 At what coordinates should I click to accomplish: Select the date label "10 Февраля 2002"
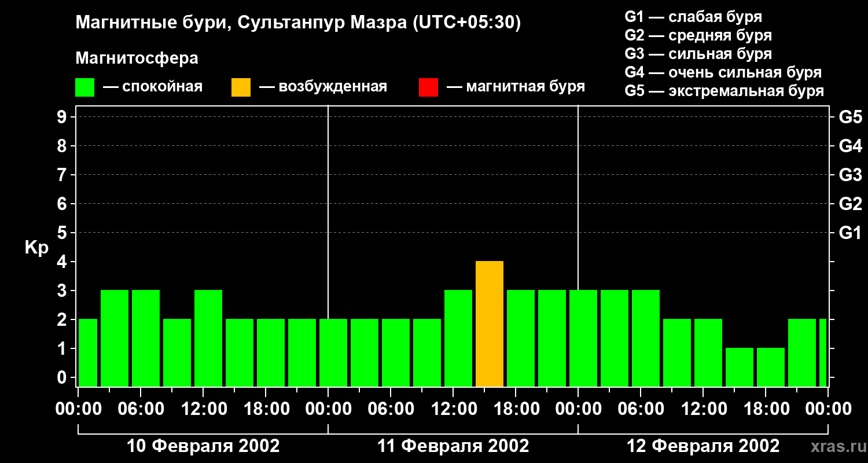[203, 446]
